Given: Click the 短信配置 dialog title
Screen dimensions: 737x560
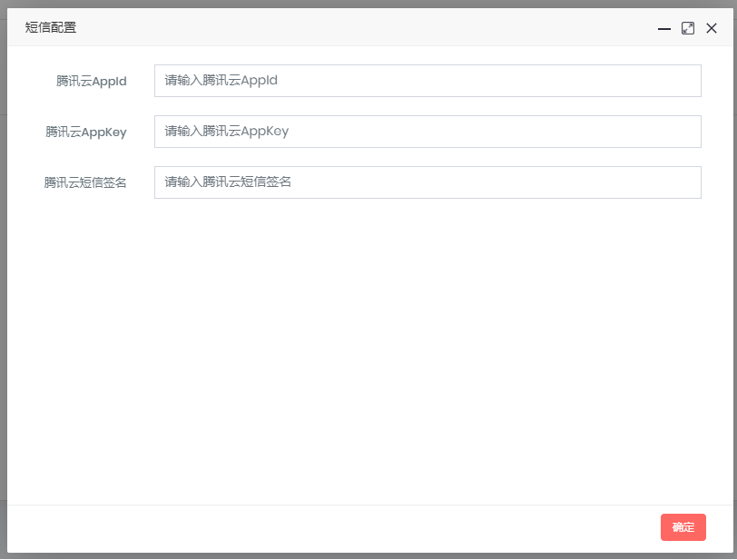Looking at the screenshot, I should click(x=51, y=27).
